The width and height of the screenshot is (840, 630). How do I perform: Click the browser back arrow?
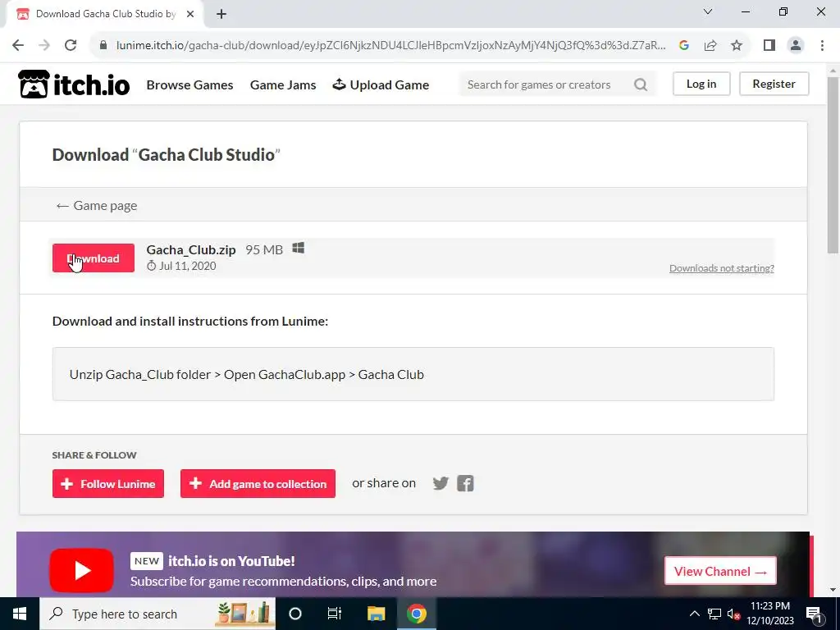[18, 45]
